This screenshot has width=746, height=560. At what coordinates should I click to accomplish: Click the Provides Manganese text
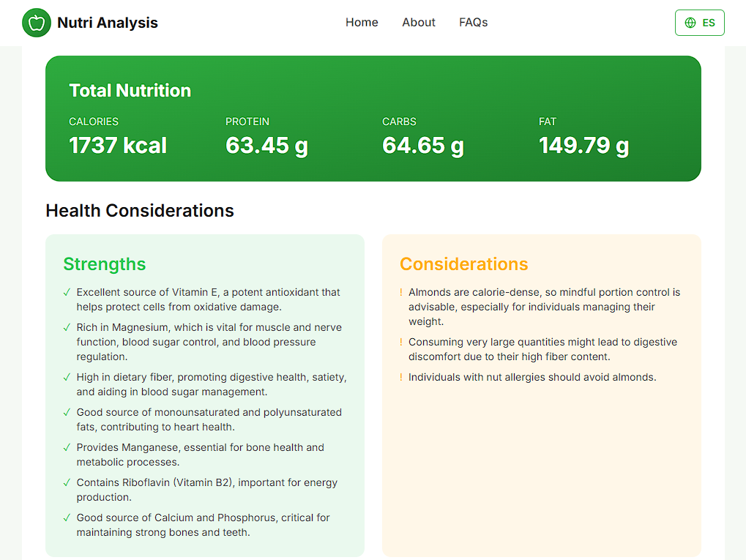point(201,455)
